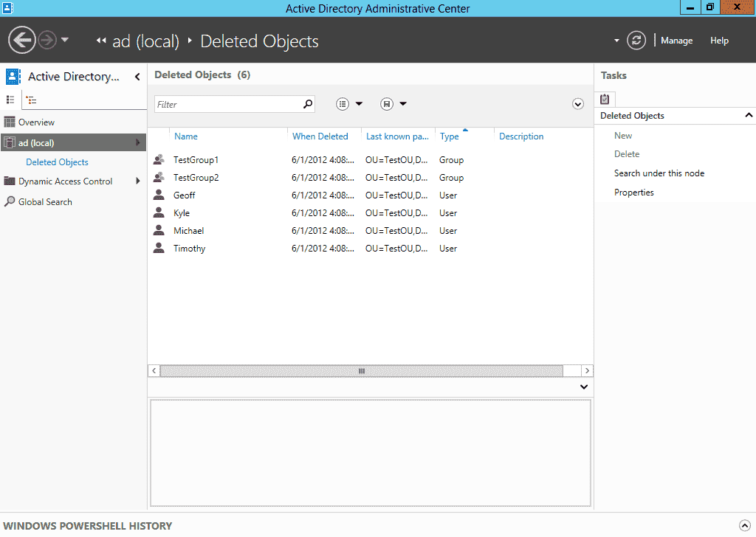Collapse the navigation pane with the chevron
756x537 pixels.
[137, 76]
